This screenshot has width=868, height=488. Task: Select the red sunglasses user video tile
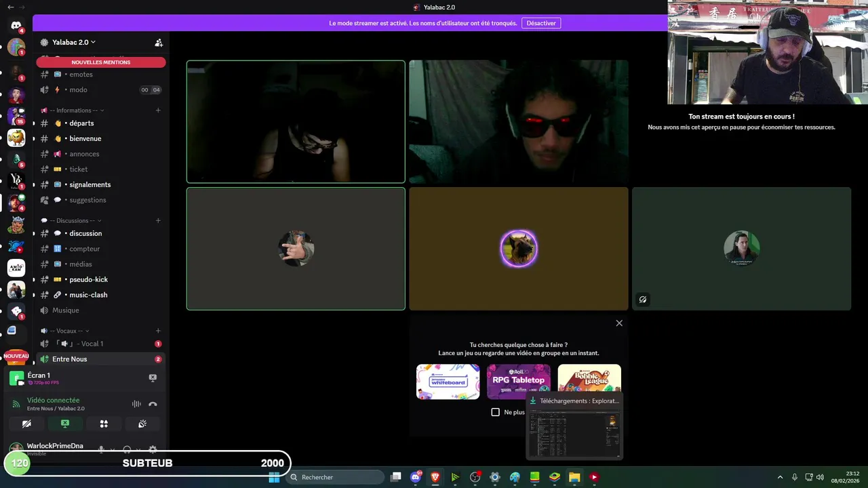(x=519, y=122)
